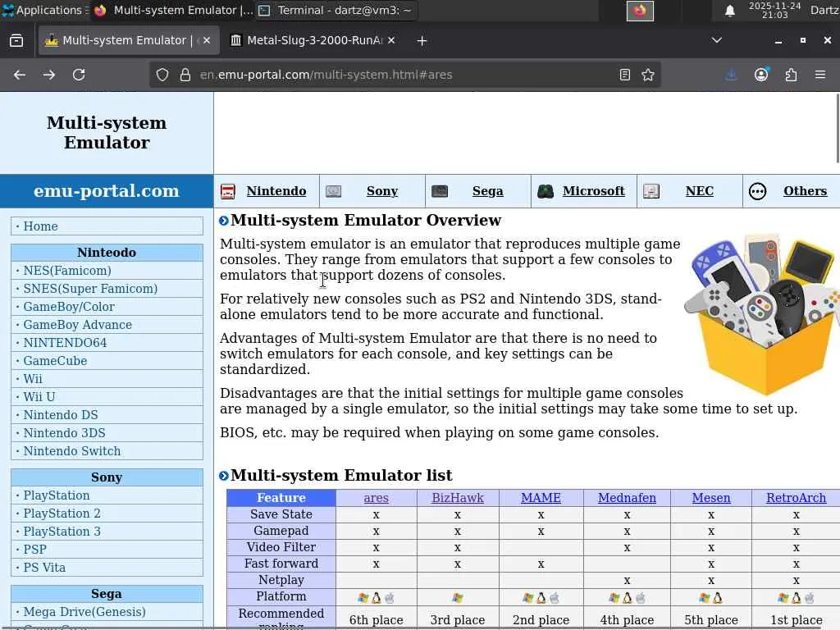This screenshot has height=630, width=840.
Task: Bookmark this page with star icon
Action: (648, 75)
